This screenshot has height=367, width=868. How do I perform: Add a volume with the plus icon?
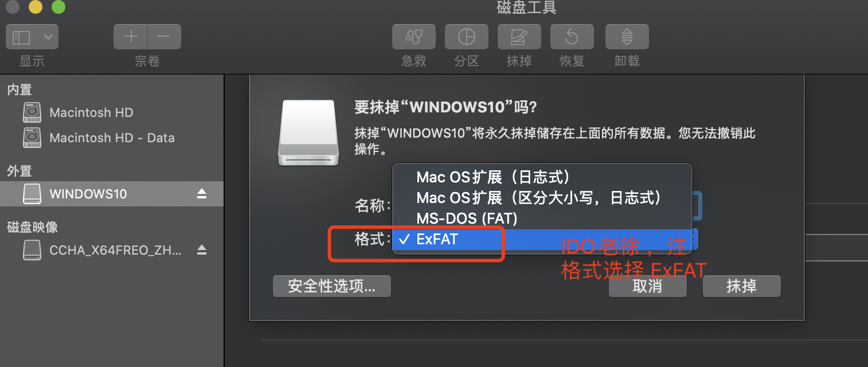point(131,37)
